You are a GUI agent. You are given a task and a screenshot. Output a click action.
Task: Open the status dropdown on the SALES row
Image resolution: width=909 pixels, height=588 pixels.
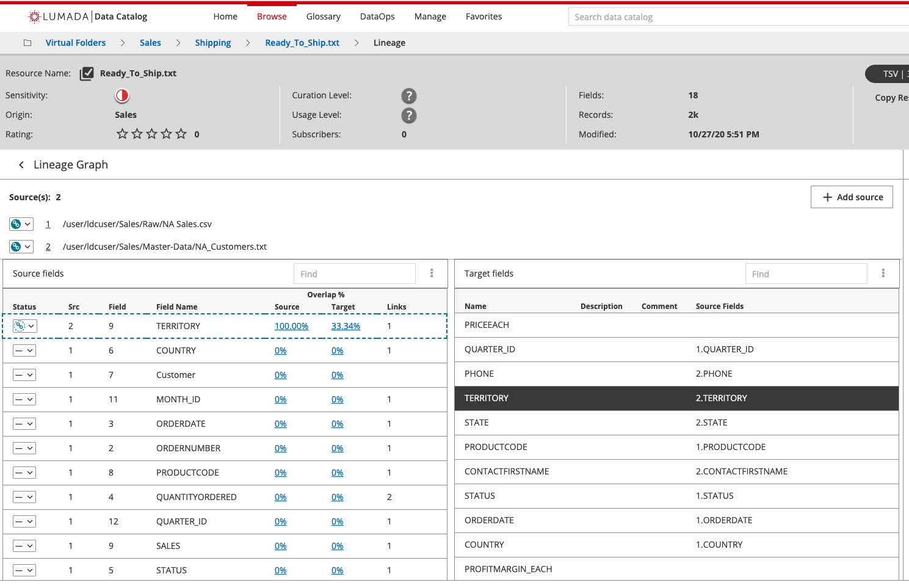pos(24,545)
